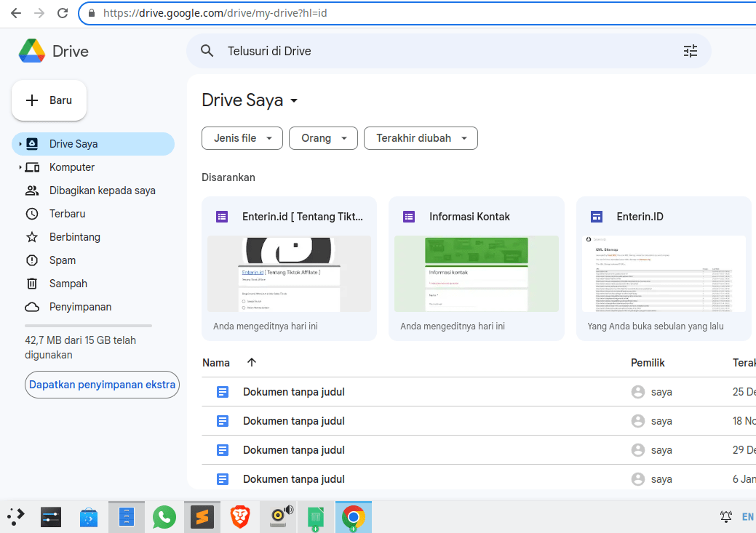Open the Jenis file filter dropdown
This screenshot has height=533, width=756.
(x=242, y=137)
